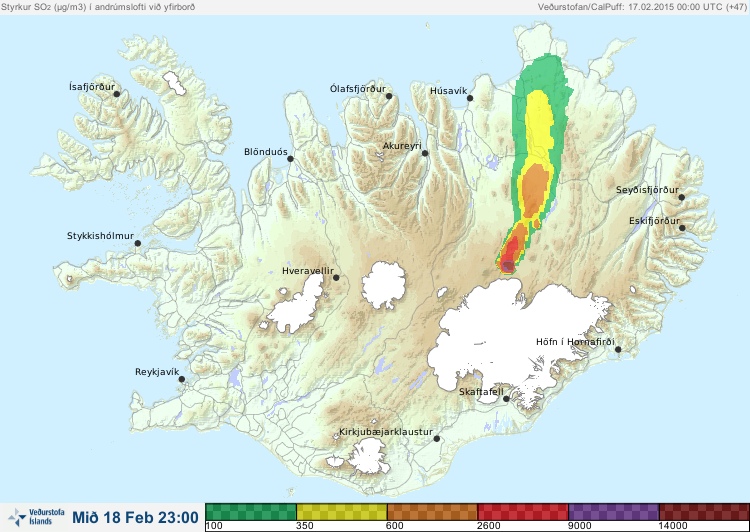The image size is (750, 532).
Task: Click the 'Blönduós' map label
Action: (x=266, y=152)
